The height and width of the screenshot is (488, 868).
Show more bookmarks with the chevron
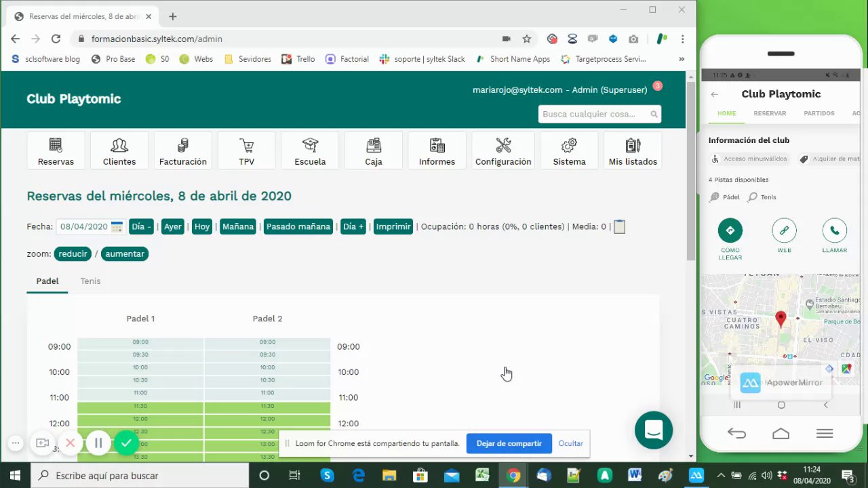(682, 59)
